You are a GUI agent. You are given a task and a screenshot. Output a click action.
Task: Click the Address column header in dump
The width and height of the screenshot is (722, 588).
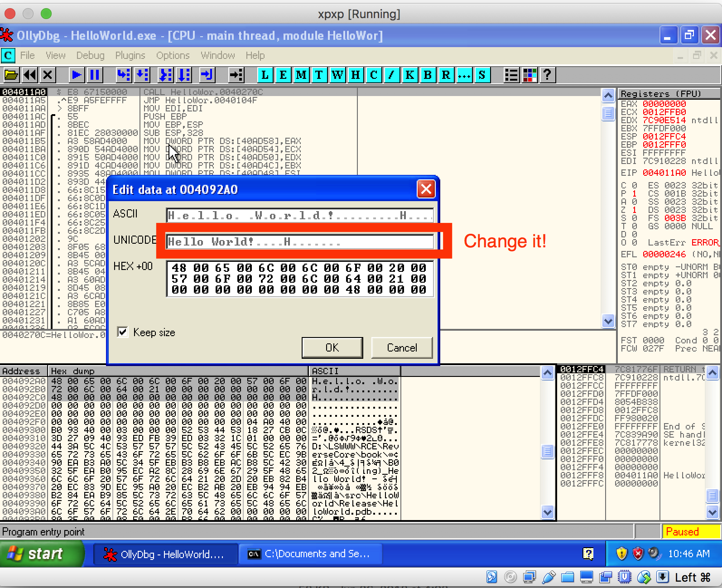pyautogui.click(x=24, y=371)
